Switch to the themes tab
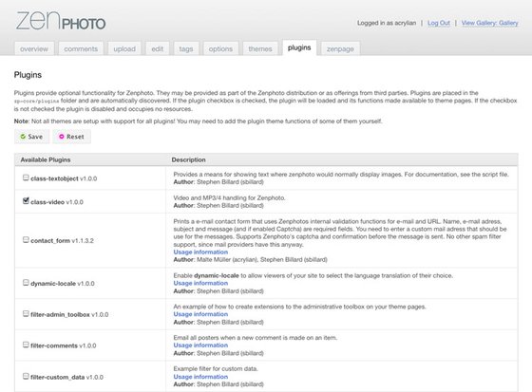 coord(260,48)
